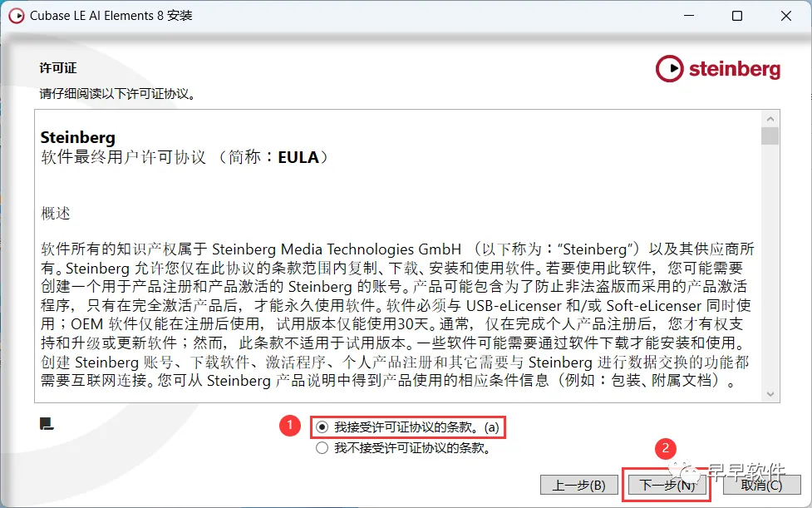
Task: Click the label text 我不接受许可证协议的条款
Action: 412,448
